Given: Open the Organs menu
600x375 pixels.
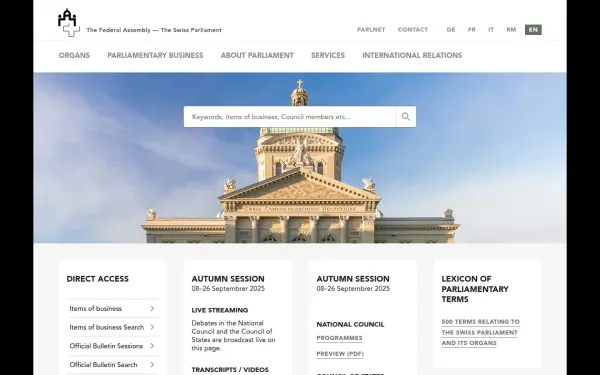Looking at the screenshot, I should (74, 55).
